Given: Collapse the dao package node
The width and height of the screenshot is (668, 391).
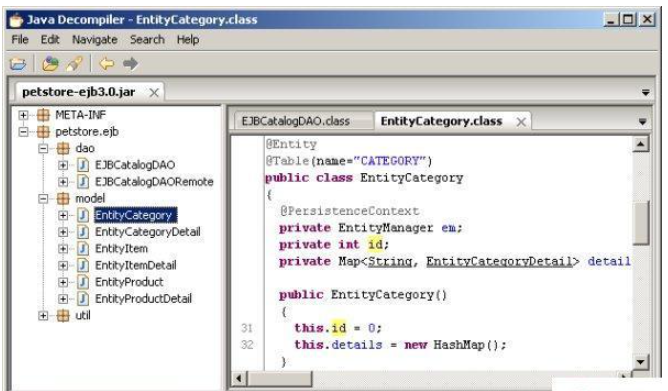Looking at the screenshot, I should tap(43, 149).
